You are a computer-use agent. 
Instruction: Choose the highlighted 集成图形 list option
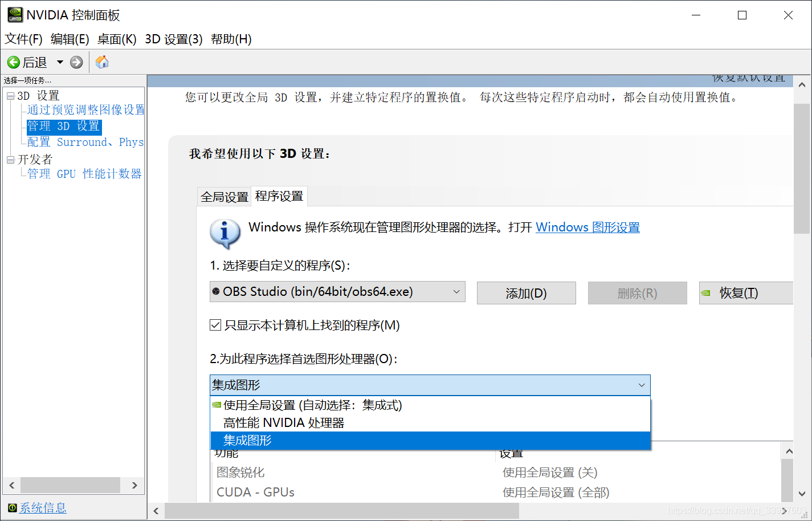[430, 440]
